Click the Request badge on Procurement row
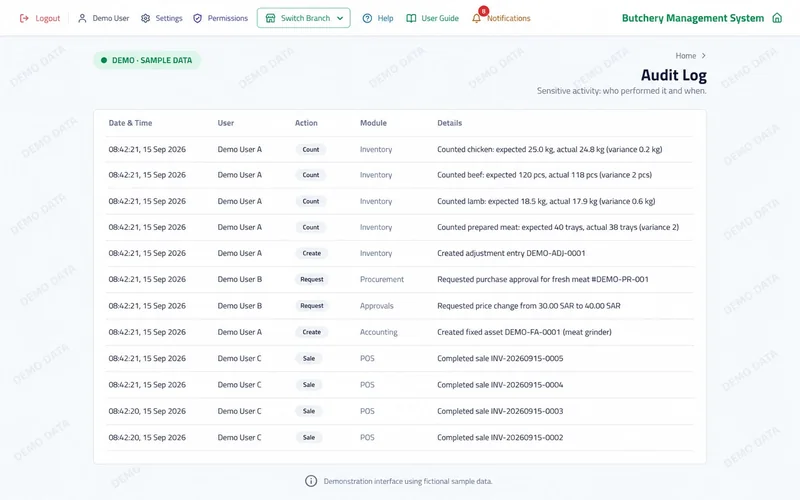The image size is (800, 500). pos(312,280)
